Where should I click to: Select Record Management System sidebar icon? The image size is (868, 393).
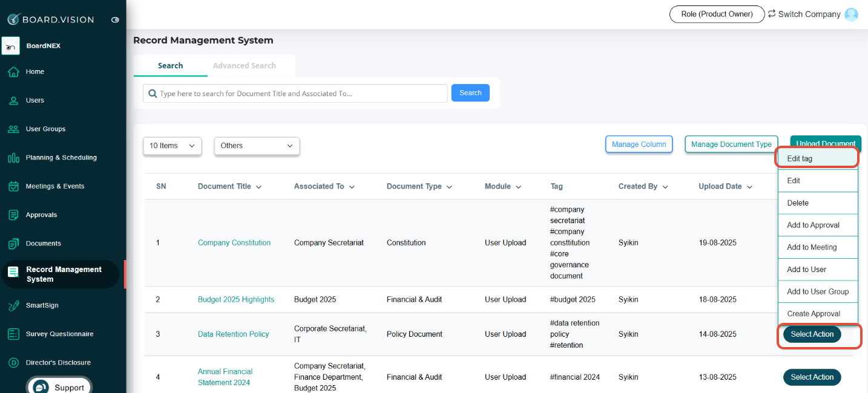pos(13,273)
